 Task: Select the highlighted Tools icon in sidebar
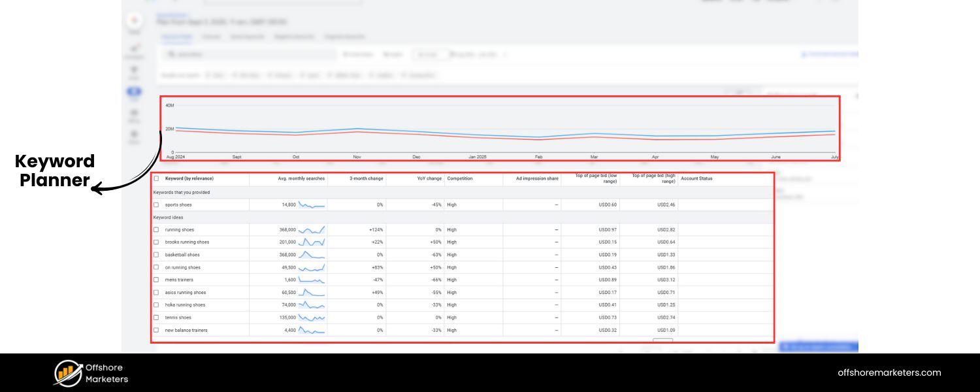134,91
